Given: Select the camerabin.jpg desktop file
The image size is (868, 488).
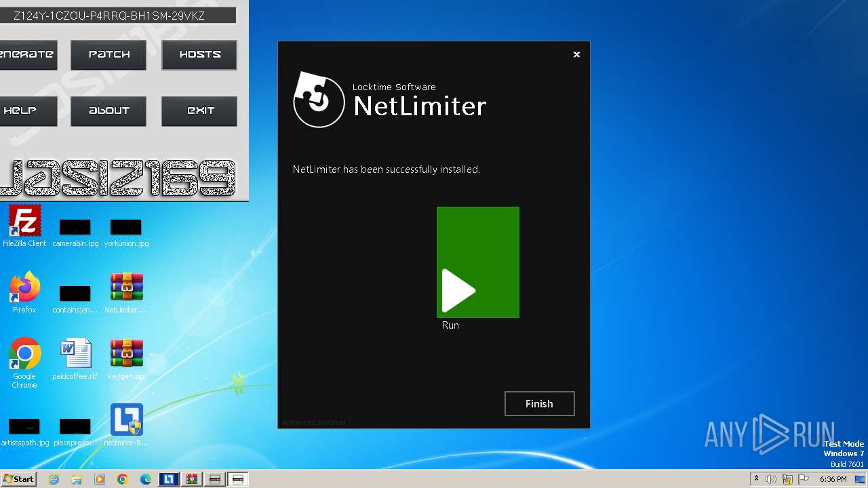Looking at the screenshot, I should tap(75, 232).
